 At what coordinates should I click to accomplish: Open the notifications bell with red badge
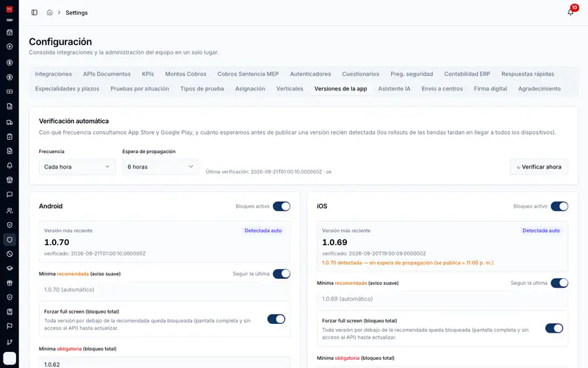point(570,12)
